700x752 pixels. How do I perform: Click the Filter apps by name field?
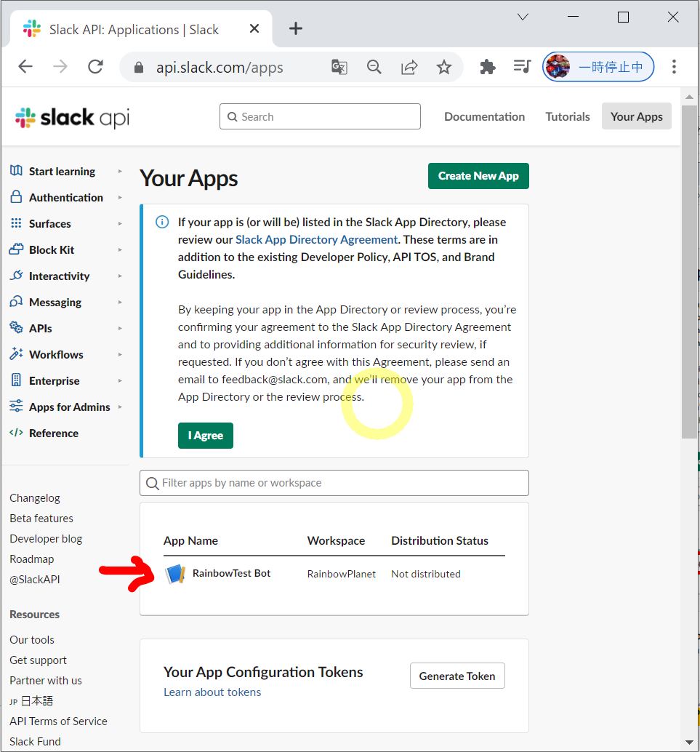334,483
